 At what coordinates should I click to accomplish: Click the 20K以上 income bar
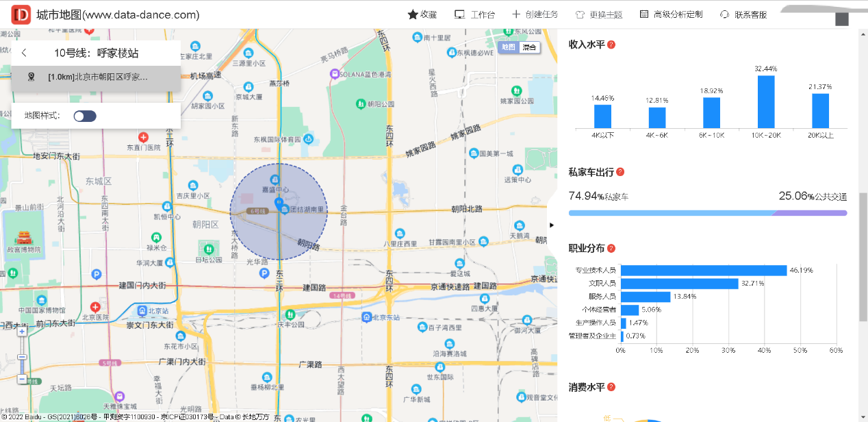(820, 110)
